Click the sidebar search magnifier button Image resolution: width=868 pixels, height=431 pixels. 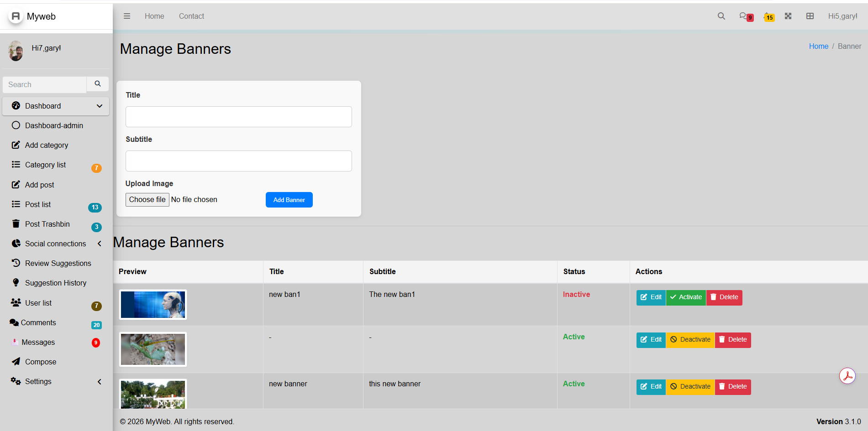tap(98, 84)
